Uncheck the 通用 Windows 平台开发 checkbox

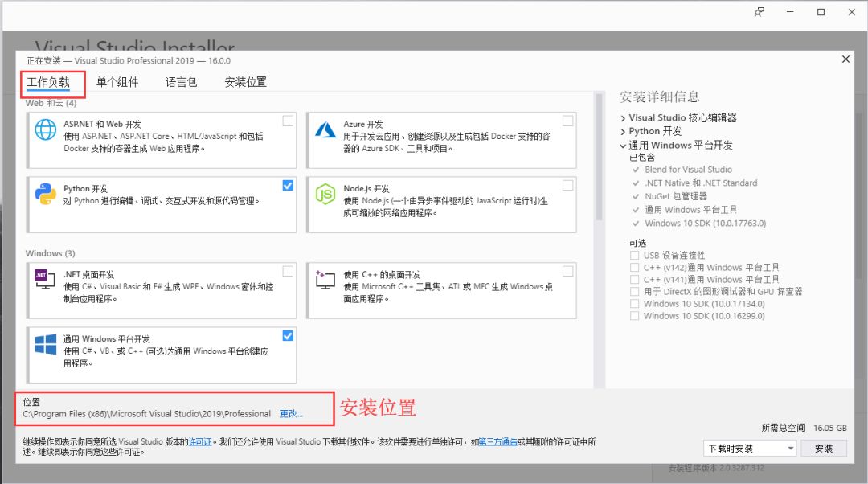point(288,335)
